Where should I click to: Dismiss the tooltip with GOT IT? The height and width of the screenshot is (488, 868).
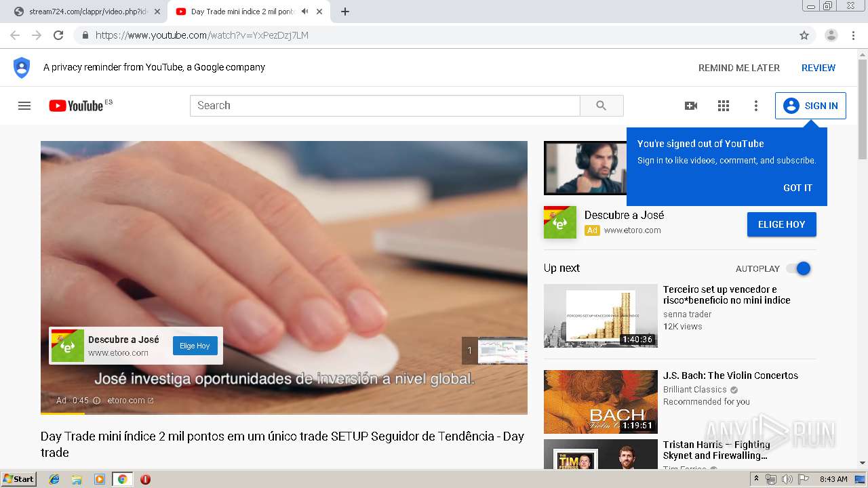click(797, 188)
